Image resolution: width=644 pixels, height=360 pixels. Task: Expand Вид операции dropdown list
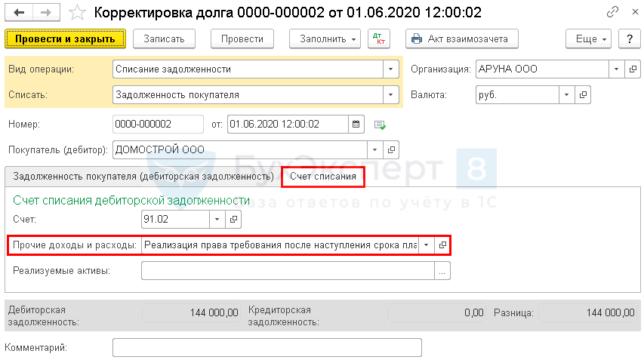(x=391, y=69)
